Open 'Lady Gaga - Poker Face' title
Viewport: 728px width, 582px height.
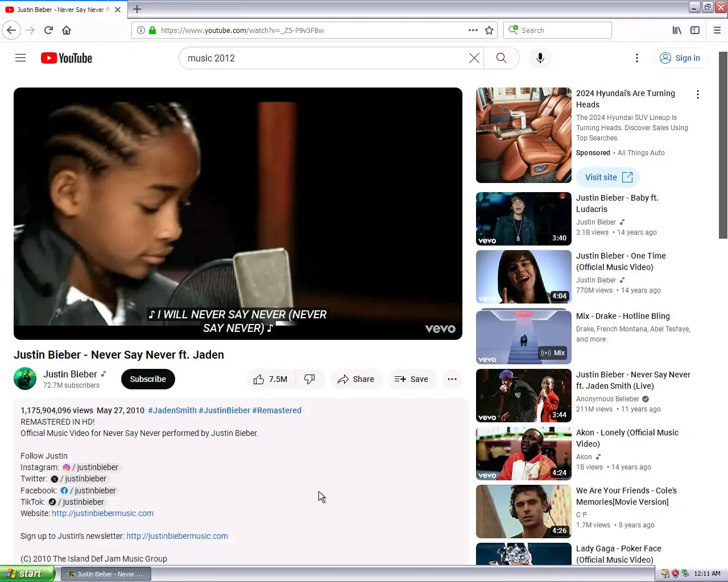tap(619, 554)
